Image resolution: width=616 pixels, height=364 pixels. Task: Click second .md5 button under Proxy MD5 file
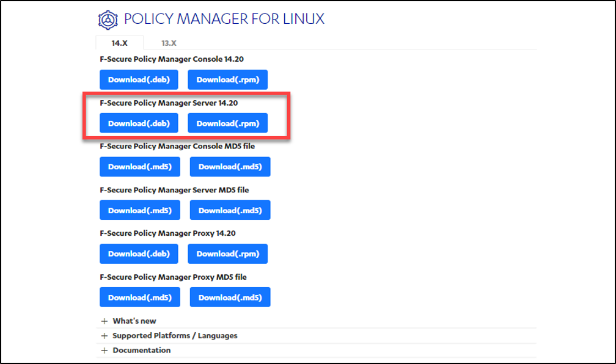(x=230, y=297)
